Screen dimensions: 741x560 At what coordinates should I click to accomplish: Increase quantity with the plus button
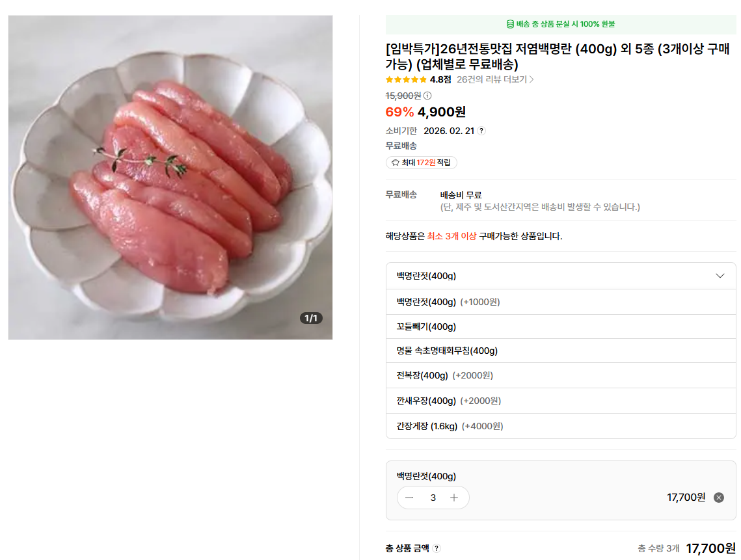click(454, 498)
